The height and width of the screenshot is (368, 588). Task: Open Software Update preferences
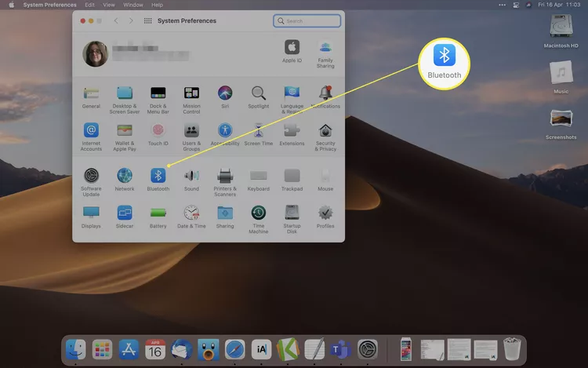point(91,183)
